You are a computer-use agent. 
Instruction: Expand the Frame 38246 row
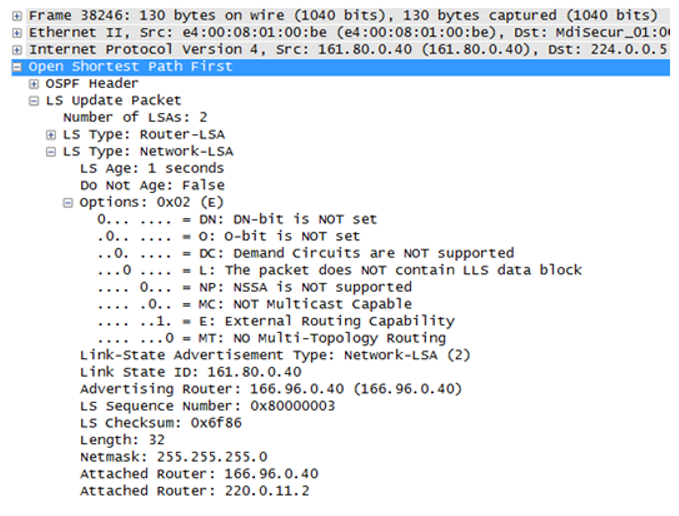pyautogui.click(x=17, y=16)
